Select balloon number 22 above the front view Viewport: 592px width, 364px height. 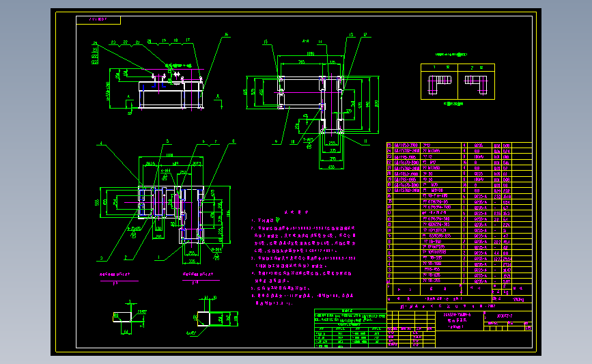coord(126,42)
